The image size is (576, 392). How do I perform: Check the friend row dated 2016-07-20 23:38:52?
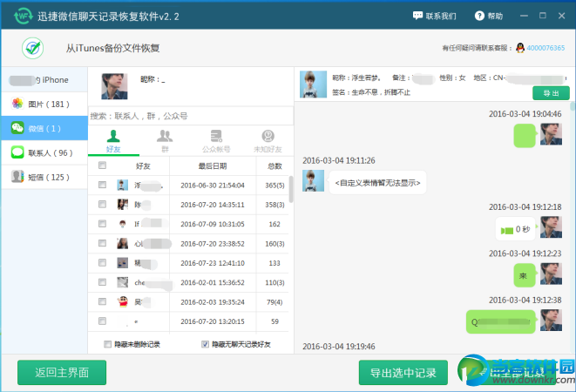click(102, 243)
